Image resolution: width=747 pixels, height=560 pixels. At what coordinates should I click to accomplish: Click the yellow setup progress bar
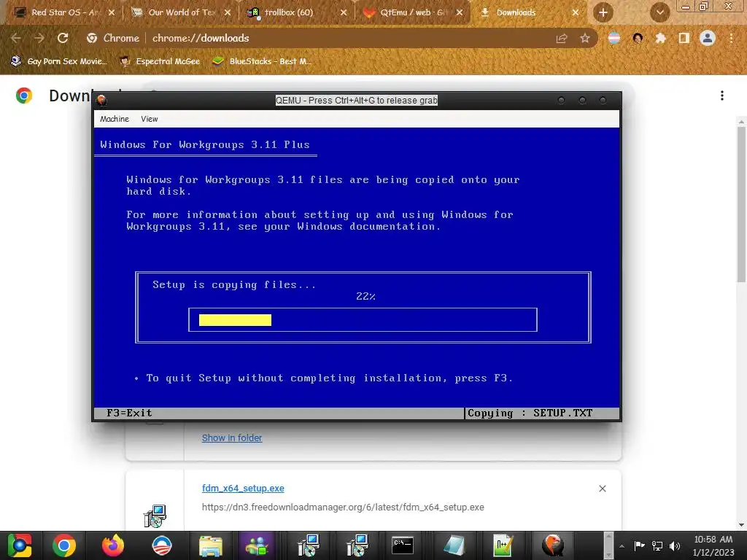click(x=235, y=320)
